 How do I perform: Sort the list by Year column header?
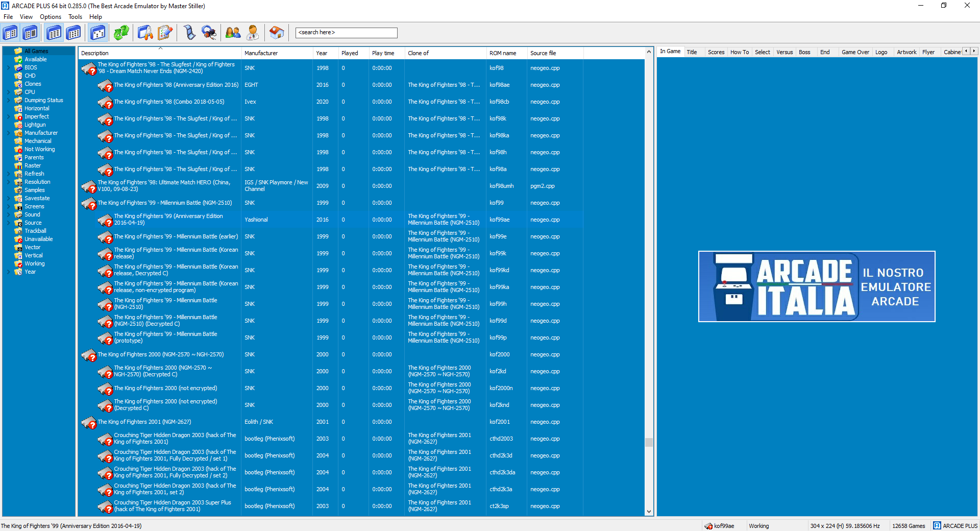tap(326, 53)
